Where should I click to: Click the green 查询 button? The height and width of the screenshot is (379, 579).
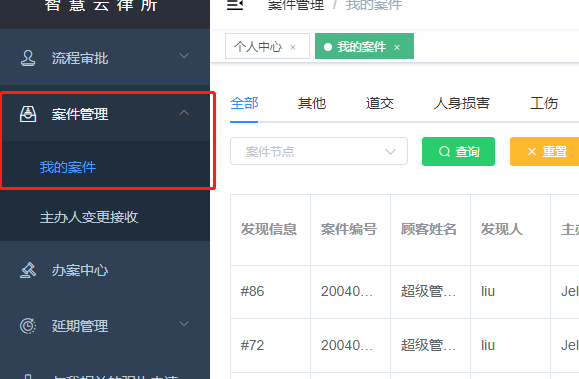(x=458, y=151)
